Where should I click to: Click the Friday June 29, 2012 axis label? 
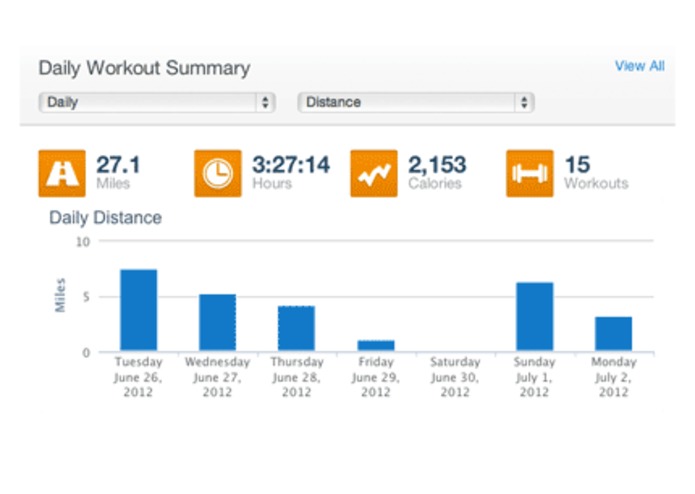pyautogui.click(x=376, y=377)
